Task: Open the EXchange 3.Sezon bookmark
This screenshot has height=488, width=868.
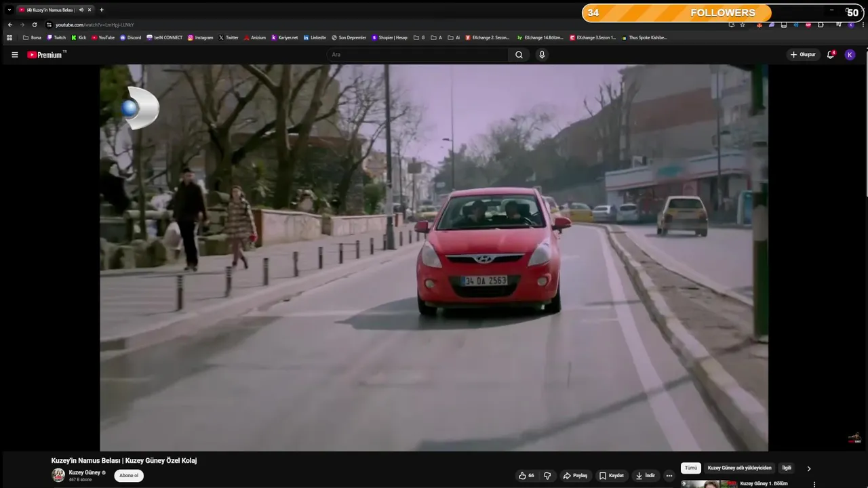Action: [593, 38]
